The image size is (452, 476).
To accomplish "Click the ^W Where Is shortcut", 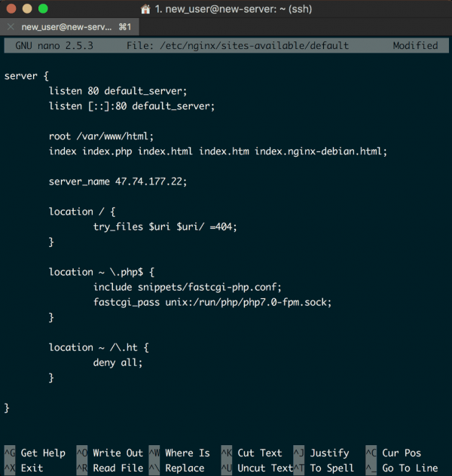I will point(179,453).
